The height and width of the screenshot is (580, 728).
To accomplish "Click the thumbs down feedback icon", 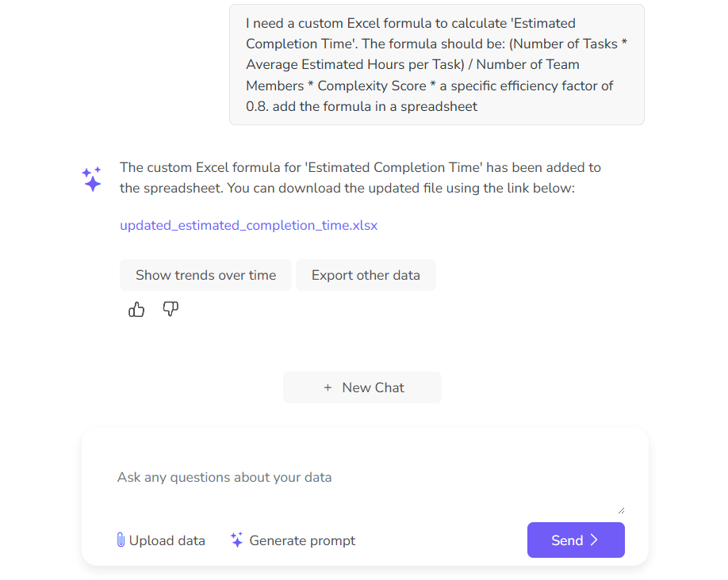I will point(171,309).
